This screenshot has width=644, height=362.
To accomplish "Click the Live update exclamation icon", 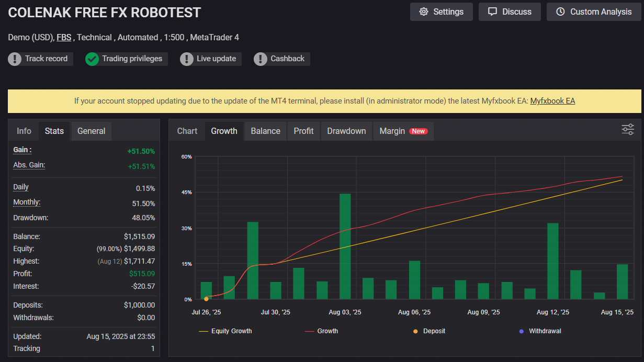I will pyautogui.click(x=187, y=59).
